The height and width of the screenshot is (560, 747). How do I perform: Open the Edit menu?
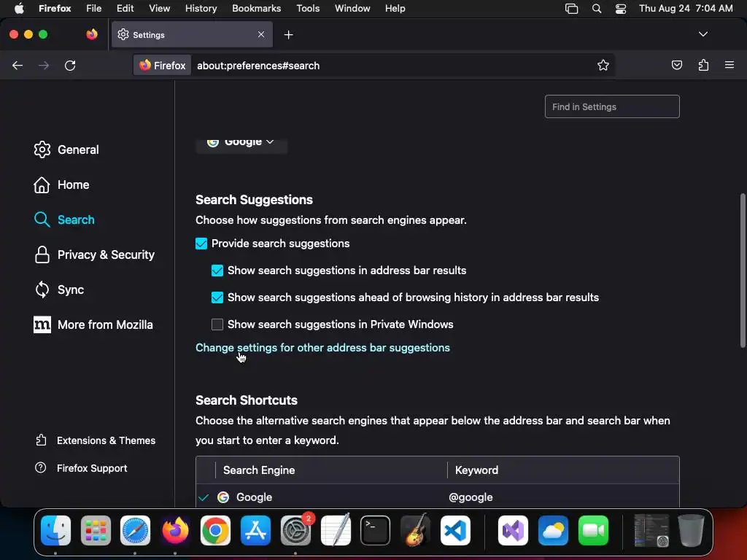coord(125,8)
